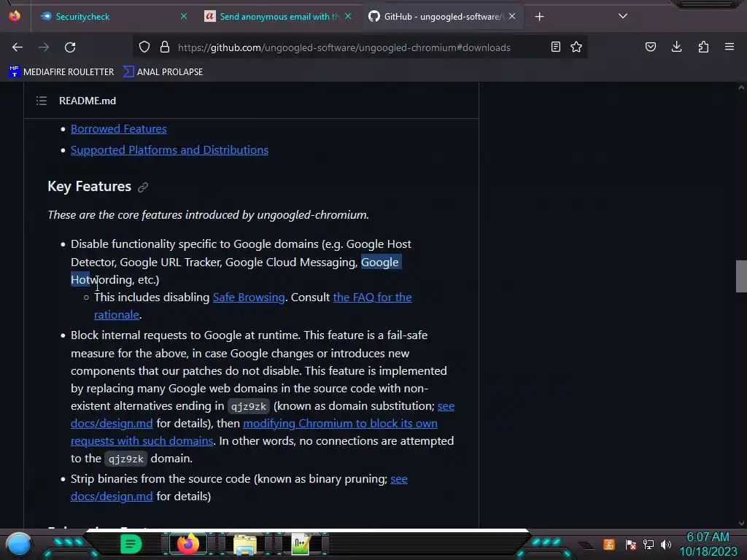Switch to Send anonymous email tab
Screen dimensions: 747x560
click(279, 17)
